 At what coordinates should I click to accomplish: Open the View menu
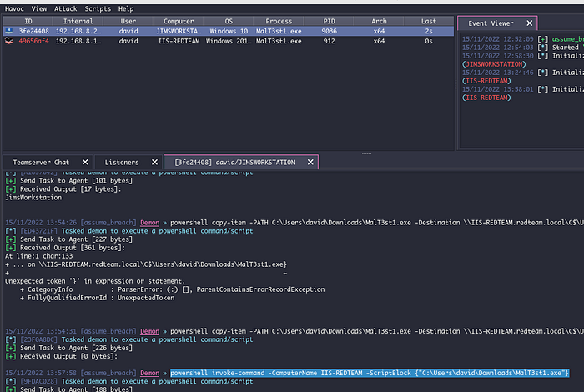point(38,8)
